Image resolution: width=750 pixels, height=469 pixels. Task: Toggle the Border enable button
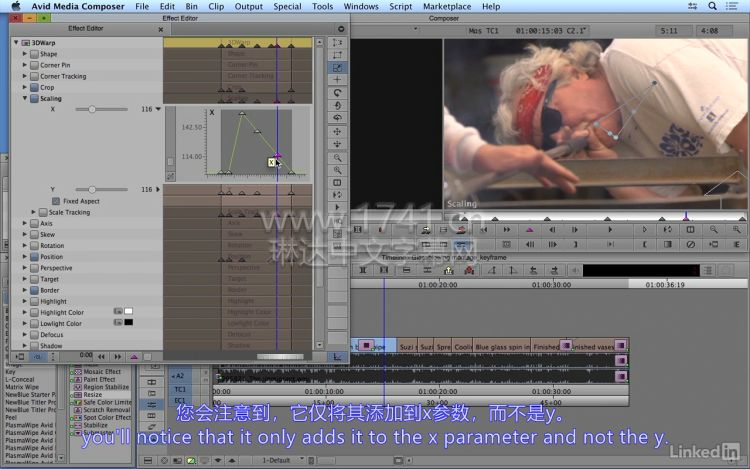(34, 290)
